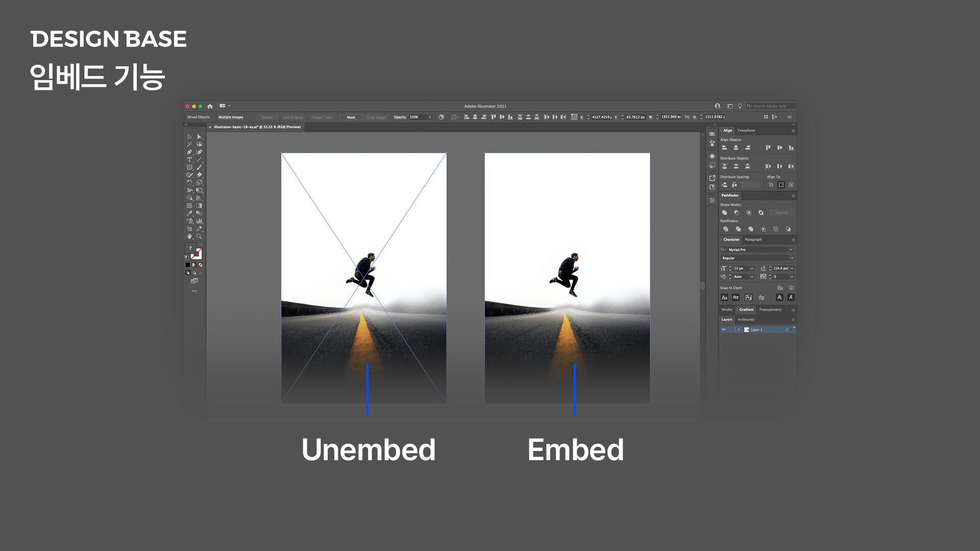Screen dimensions: 980x551
Task: Toggle Snap to Glyph baseline (Ax) button
Action: tap(724, 297)
